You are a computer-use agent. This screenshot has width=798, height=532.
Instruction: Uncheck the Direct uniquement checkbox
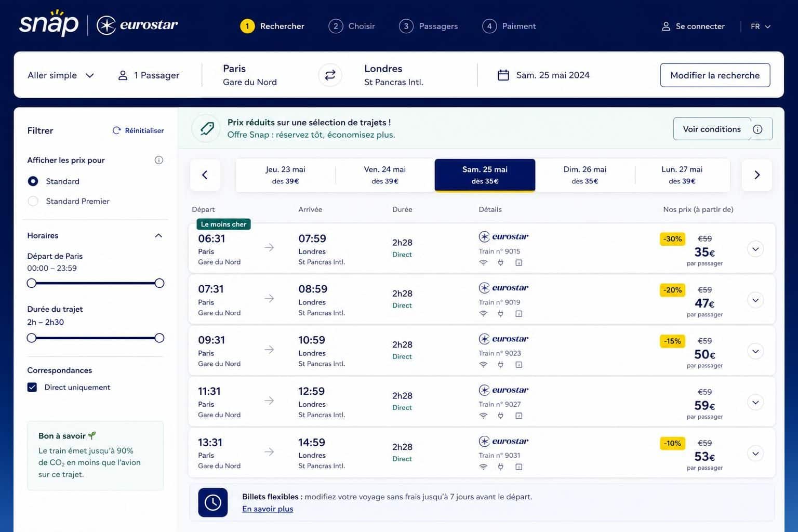pos(32,388)
